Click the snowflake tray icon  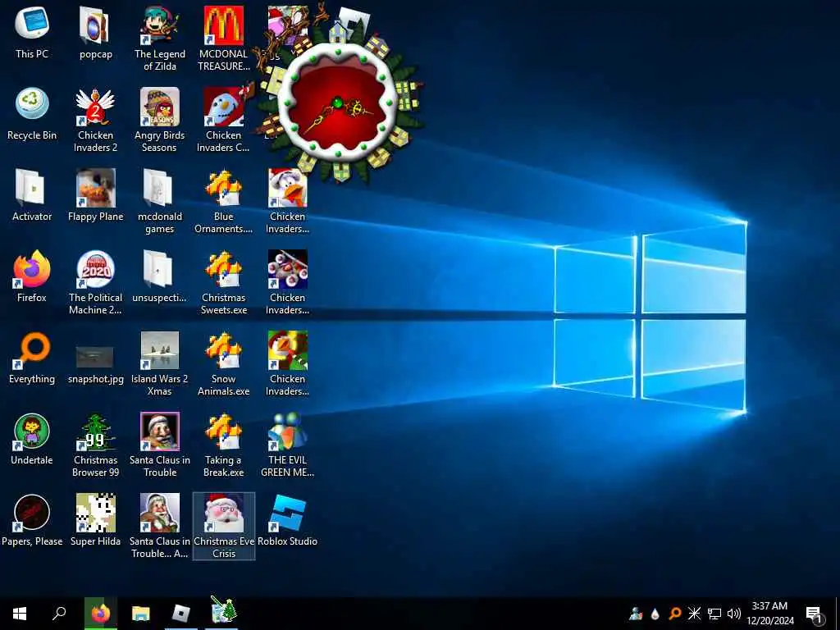pyautogui.click(x=694, y=614)
